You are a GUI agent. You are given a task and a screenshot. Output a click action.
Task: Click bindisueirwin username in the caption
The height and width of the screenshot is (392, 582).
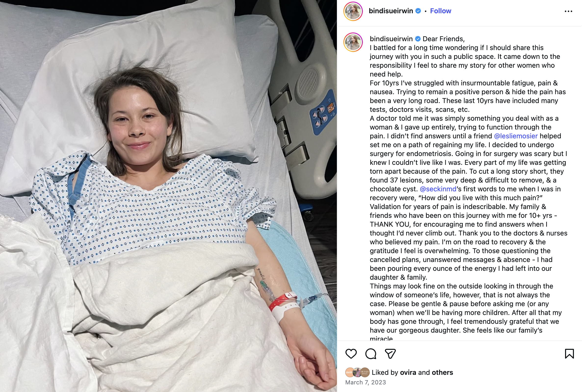[391, 39]
